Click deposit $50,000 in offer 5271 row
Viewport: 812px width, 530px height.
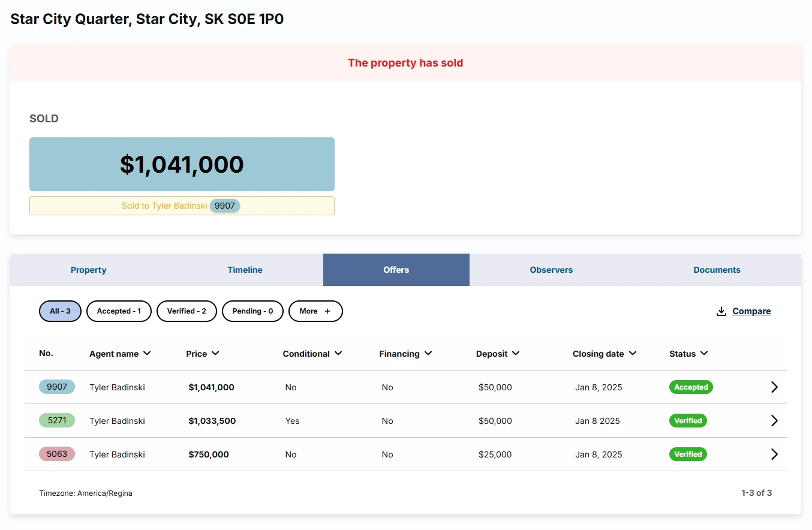point(495,421)
